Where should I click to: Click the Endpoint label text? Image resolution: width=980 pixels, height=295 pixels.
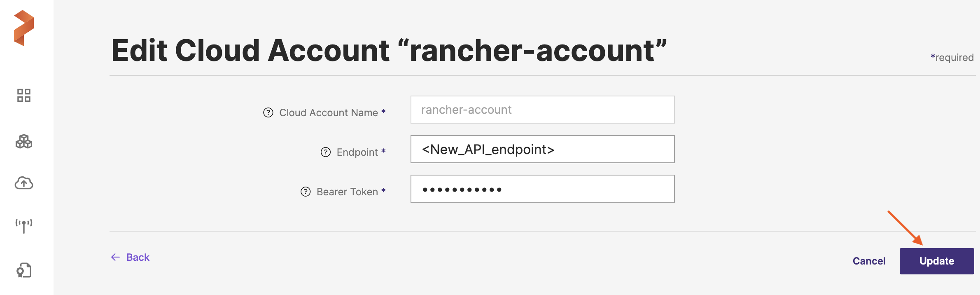357,152
